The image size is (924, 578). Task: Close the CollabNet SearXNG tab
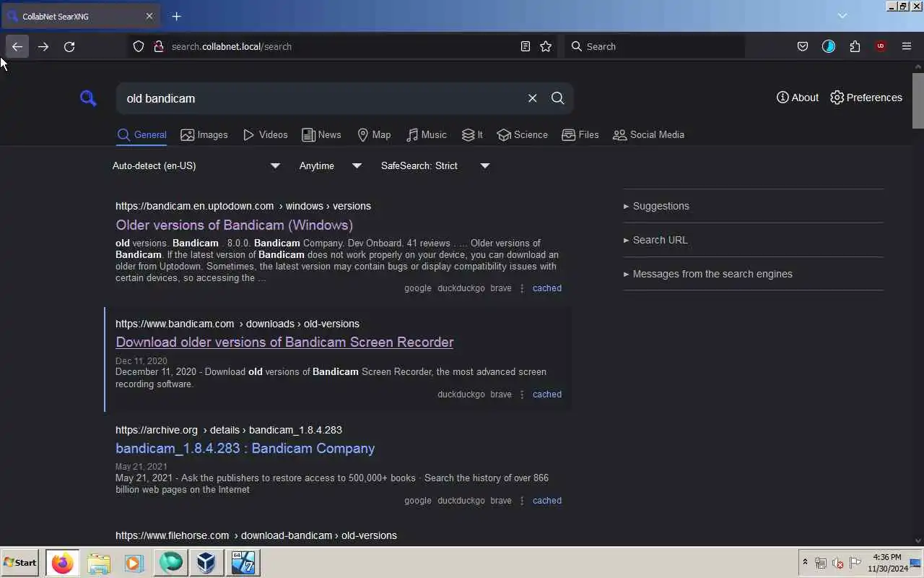[x=149, y=16]
